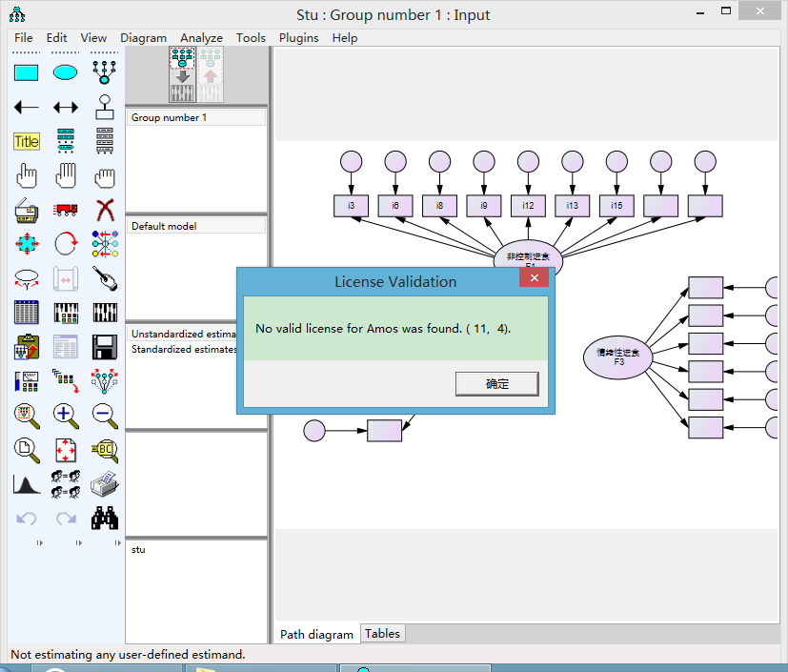Click the Title figure caption tool
This screenshot has width=788, height=672.
[x=27, y=141]
